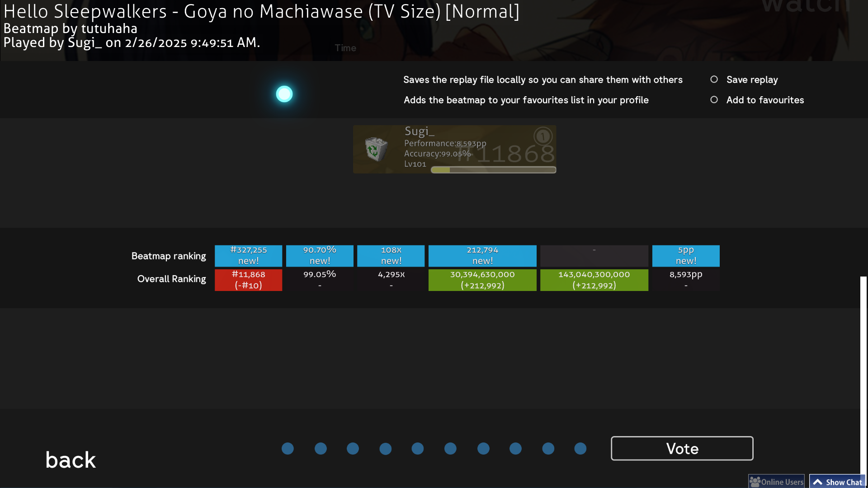Click the 90.70% accuracy new tile

click(x=320, y=256)
